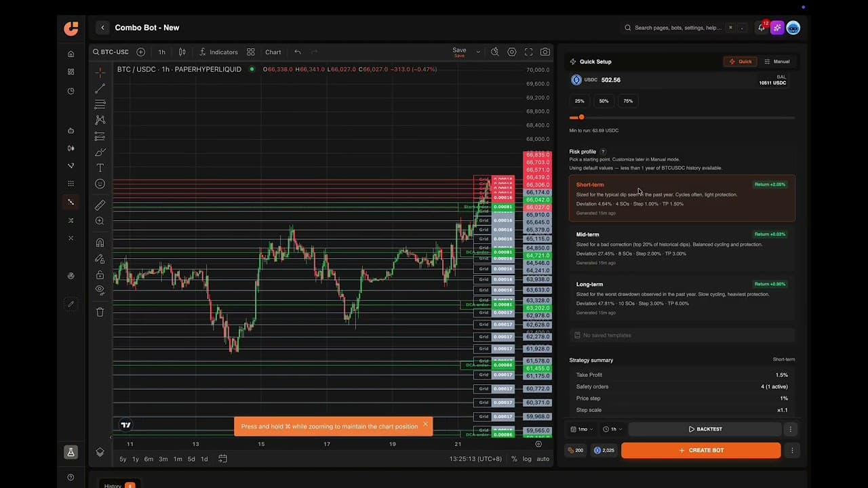Create the bot with CREATE BOT
Screen dimensions: 868x488
coord(701,450)
